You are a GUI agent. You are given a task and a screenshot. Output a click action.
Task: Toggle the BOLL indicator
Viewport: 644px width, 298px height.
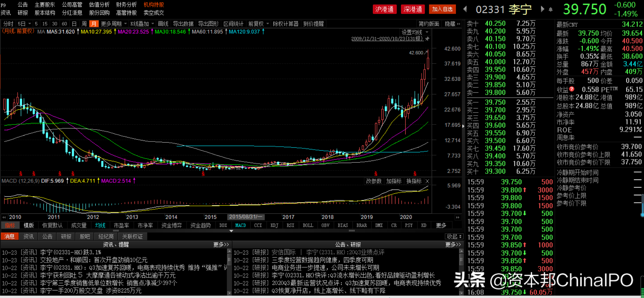pos(308,225)
